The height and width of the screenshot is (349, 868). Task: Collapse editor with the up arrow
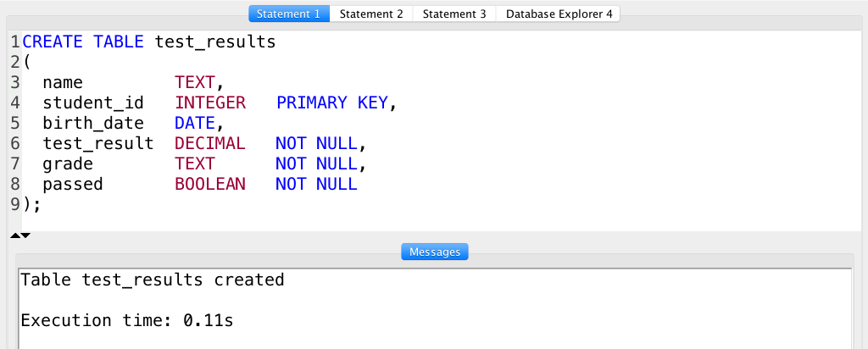point(15,235)
